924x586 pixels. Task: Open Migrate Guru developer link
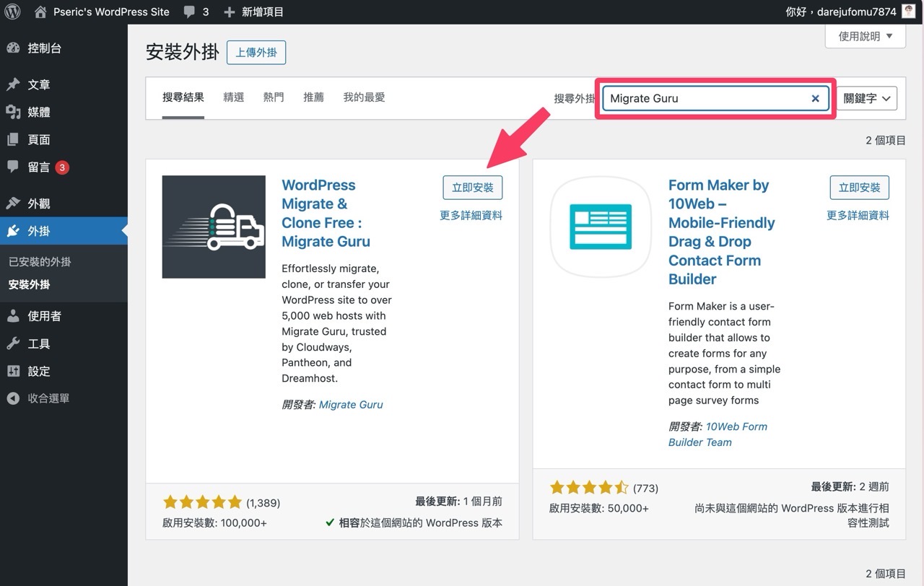point(351,404)
